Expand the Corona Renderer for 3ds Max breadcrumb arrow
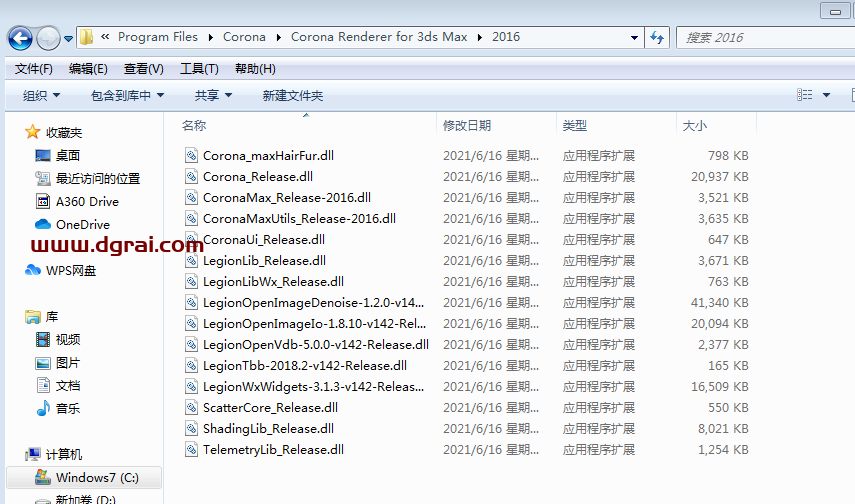855x504 pixels. [x=480, y=37]
